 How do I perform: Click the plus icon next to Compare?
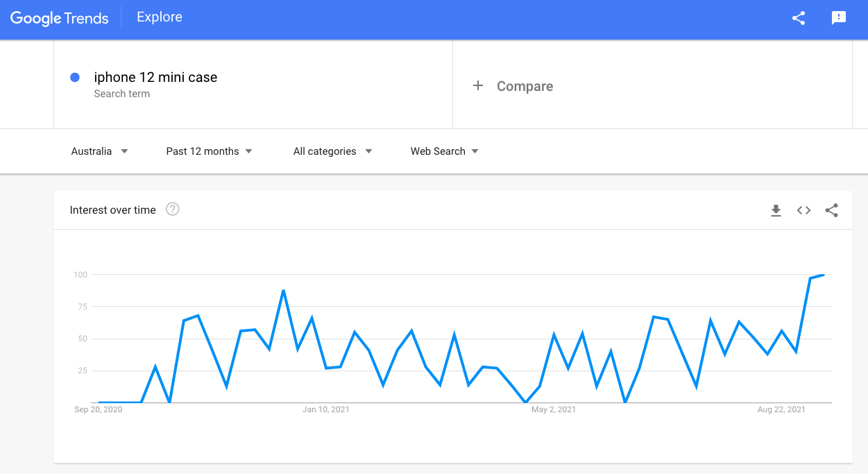[477, 86]
